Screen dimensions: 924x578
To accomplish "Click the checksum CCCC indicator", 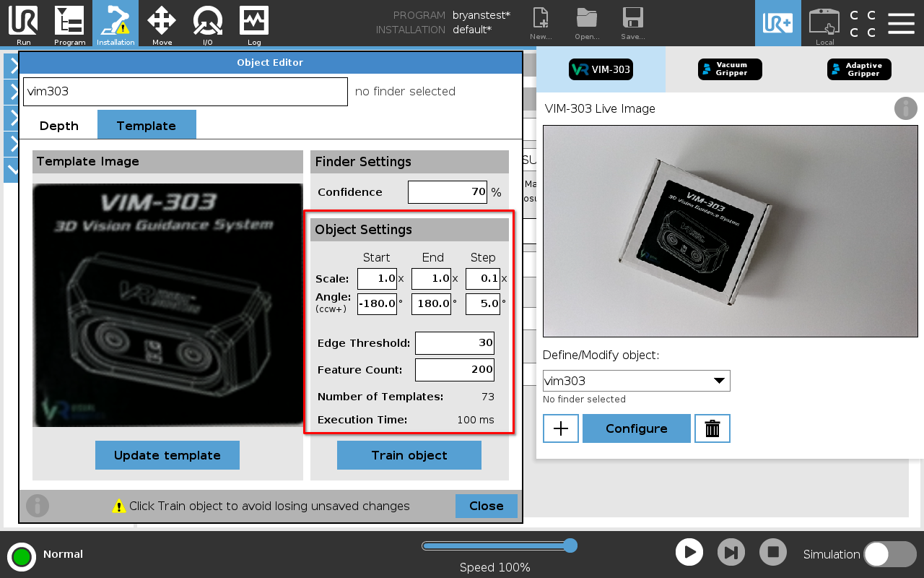I will (x=863, y=23).
